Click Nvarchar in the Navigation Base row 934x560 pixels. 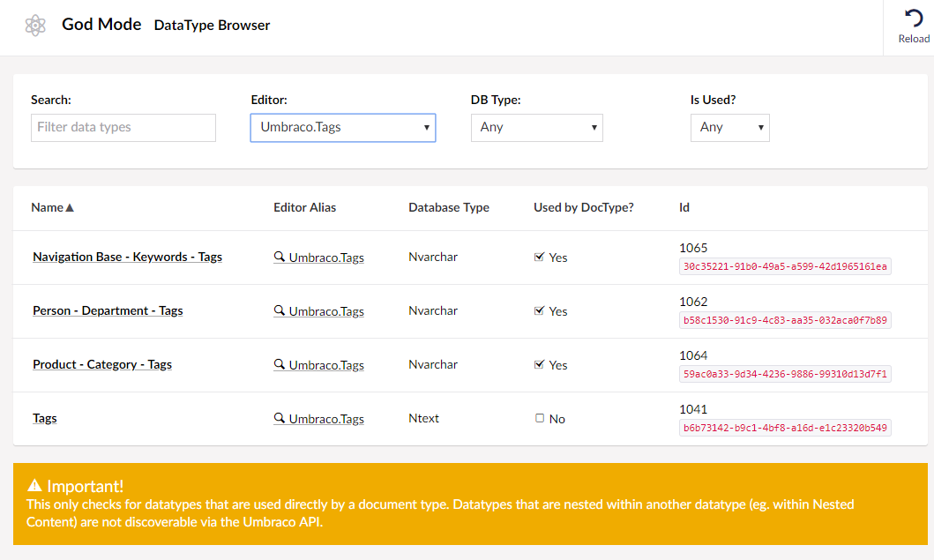[433, 257]
